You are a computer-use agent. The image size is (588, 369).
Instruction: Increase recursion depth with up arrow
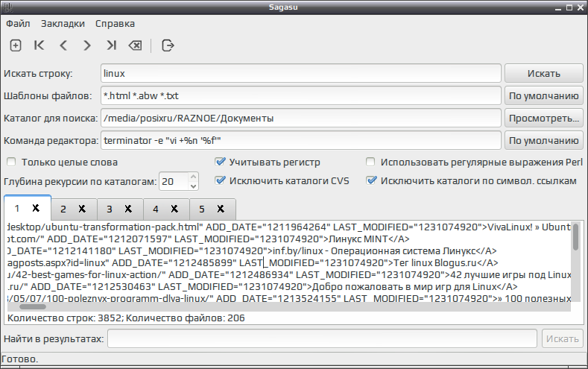click(x=193, y=177)
